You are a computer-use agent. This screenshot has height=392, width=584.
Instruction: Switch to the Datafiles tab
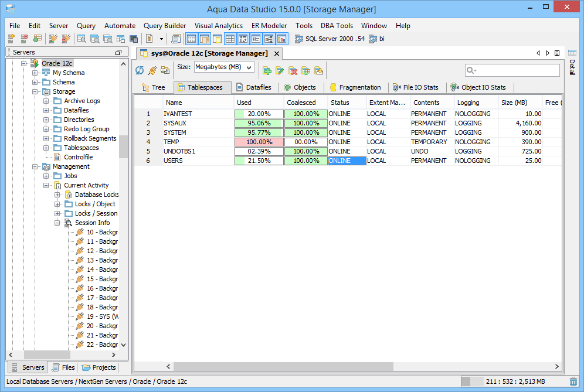pos(254,87)
